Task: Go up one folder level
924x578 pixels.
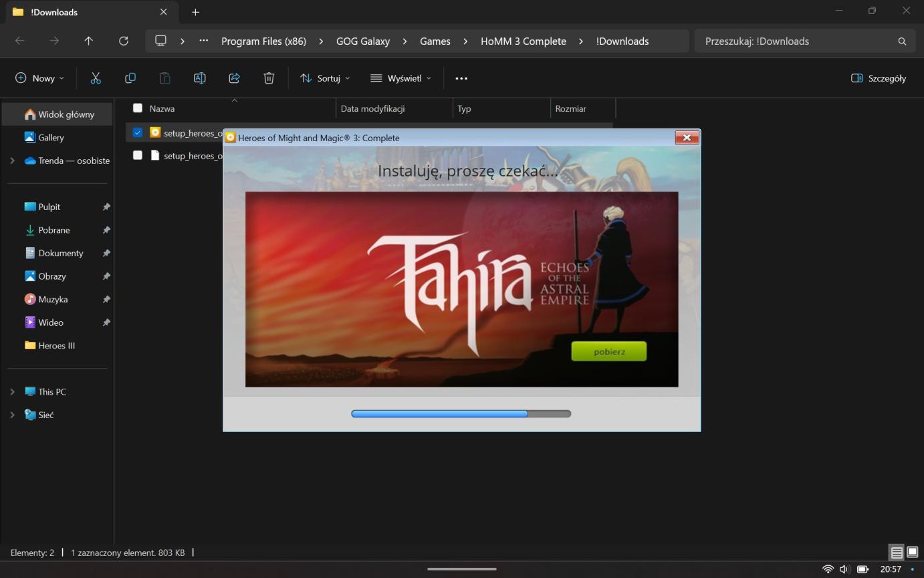Action: coord(88,41)
